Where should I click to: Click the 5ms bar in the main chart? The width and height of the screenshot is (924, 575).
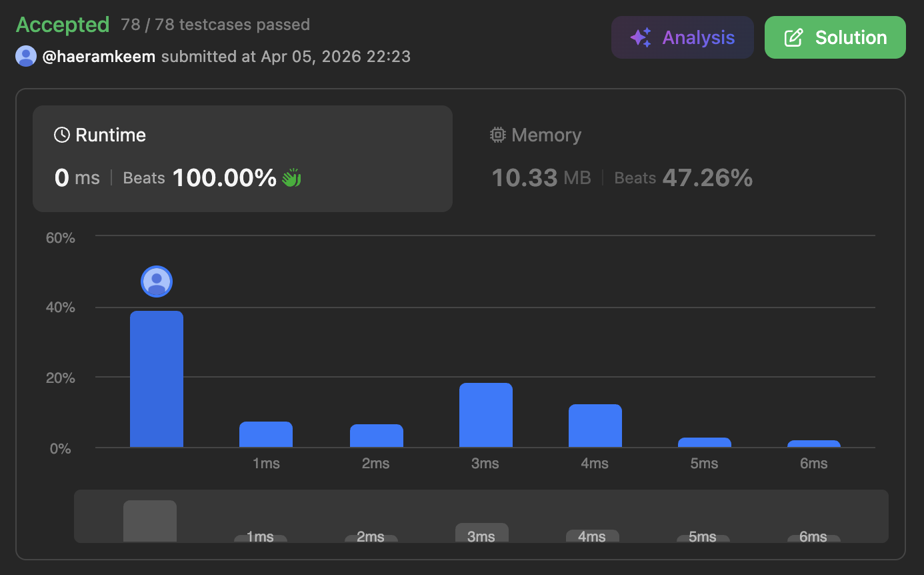(704, 442)
